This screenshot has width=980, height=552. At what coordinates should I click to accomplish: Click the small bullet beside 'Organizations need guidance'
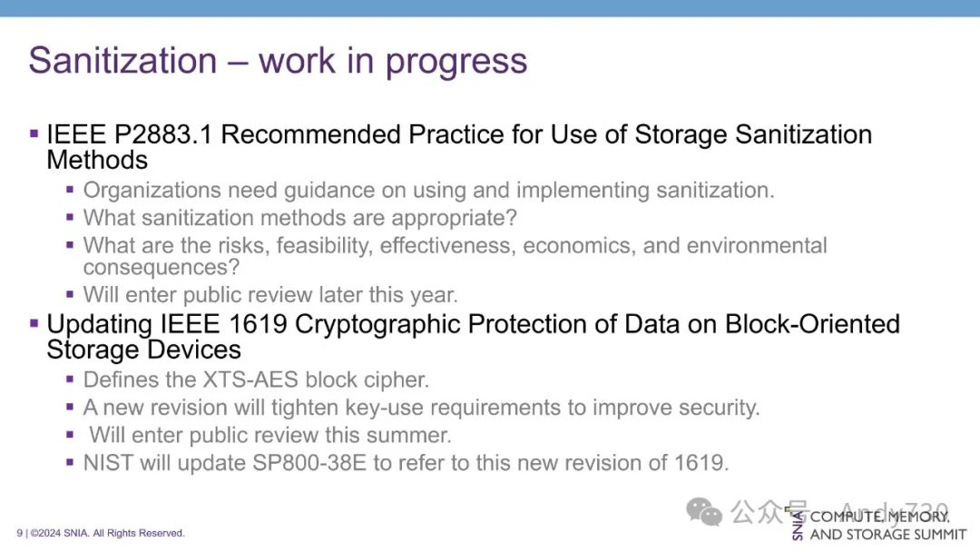click(x=71, y=191)
